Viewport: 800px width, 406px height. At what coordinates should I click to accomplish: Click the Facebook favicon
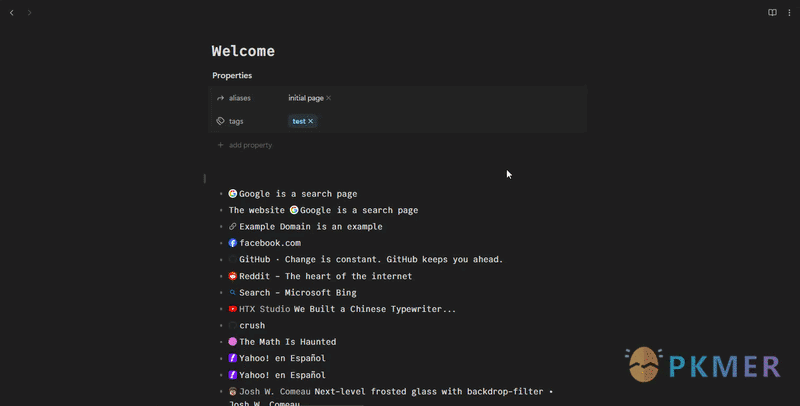click(233, 243)
